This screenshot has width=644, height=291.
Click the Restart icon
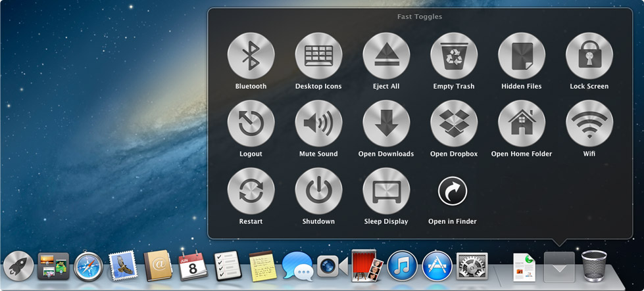[x=251, y=191]
